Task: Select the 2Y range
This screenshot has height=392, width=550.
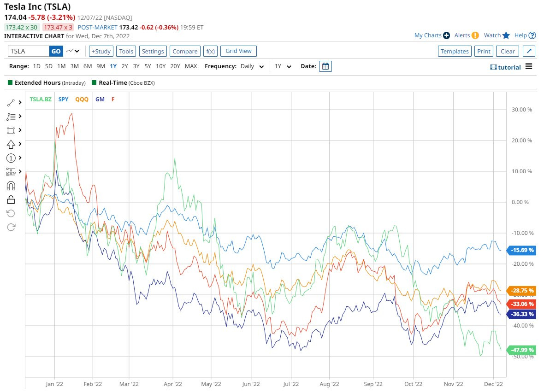Action: coord(124,66)
